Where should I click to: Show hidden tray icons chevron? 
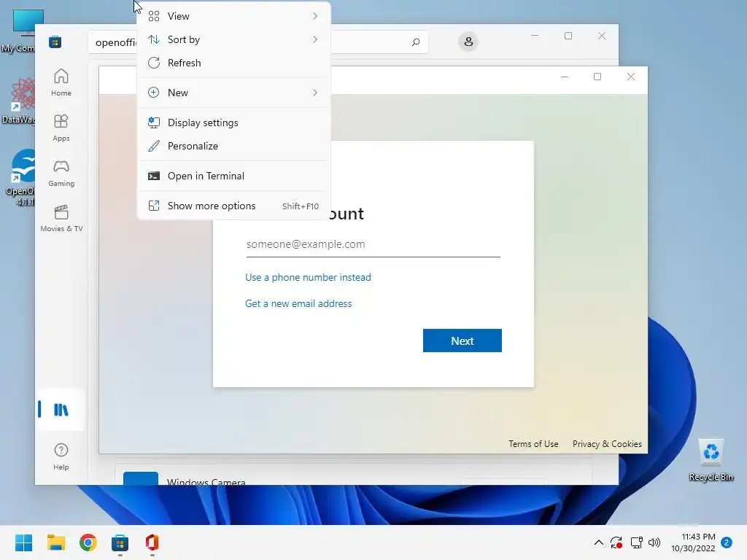[x=598, y=542]
